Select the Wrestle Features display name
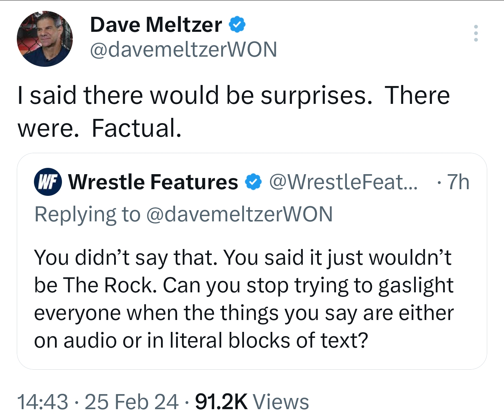The height and width of the screenshot is (420, 504). point(153,182)
